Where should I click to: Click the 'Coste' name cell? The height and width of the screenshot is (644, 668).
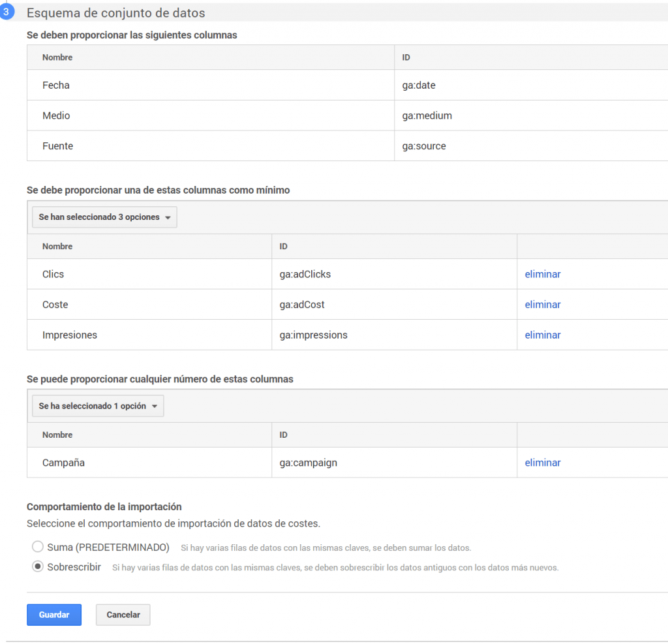[149, 304]
